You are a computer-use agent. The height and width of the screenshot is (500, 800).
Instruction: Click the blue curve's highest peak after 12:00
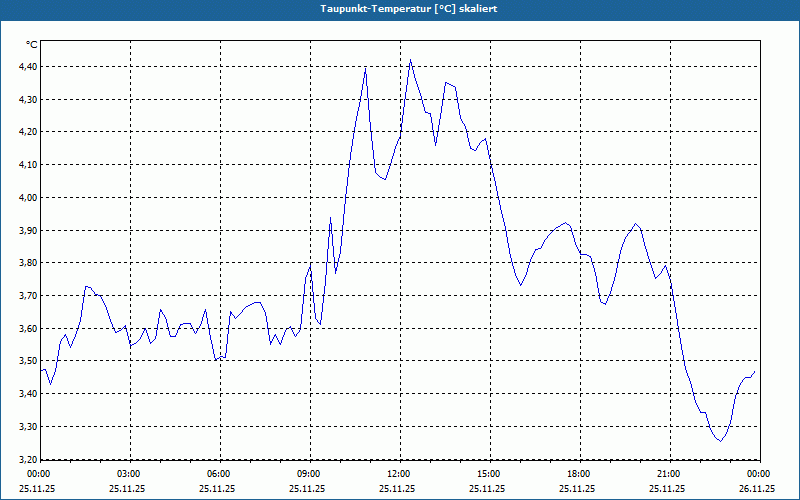[410, 60]
